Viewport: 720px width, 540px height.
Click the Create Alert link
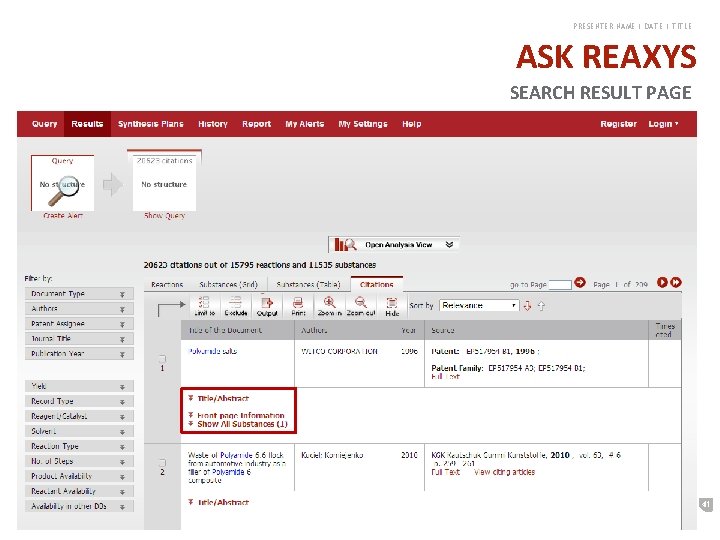click(x=63, y=215)
